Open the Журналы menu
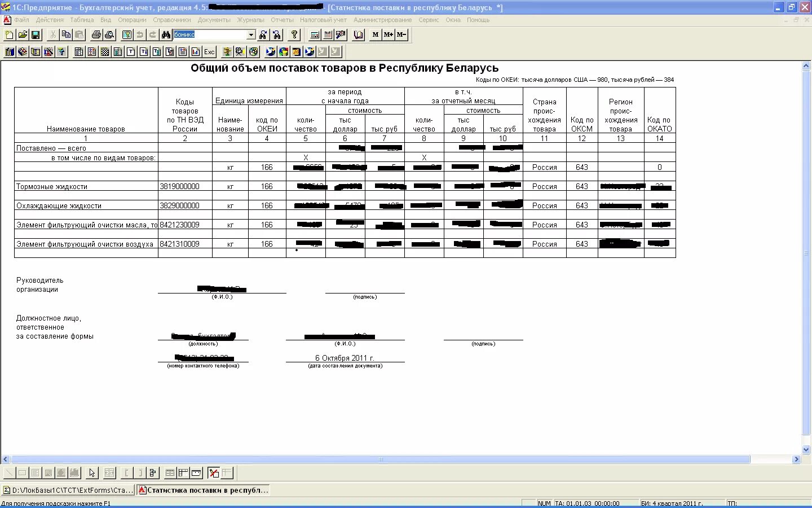 [x=250, y=20]
